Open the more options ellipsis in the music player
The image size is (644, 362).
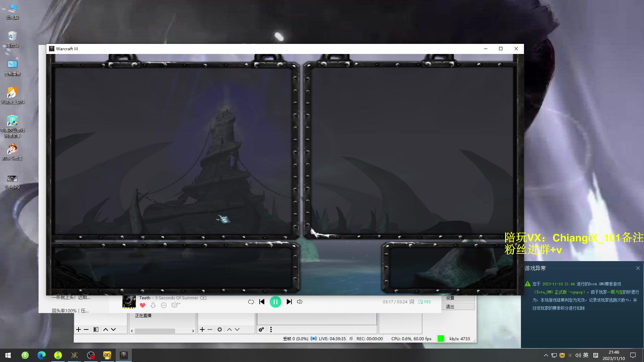tap(164, 305)
